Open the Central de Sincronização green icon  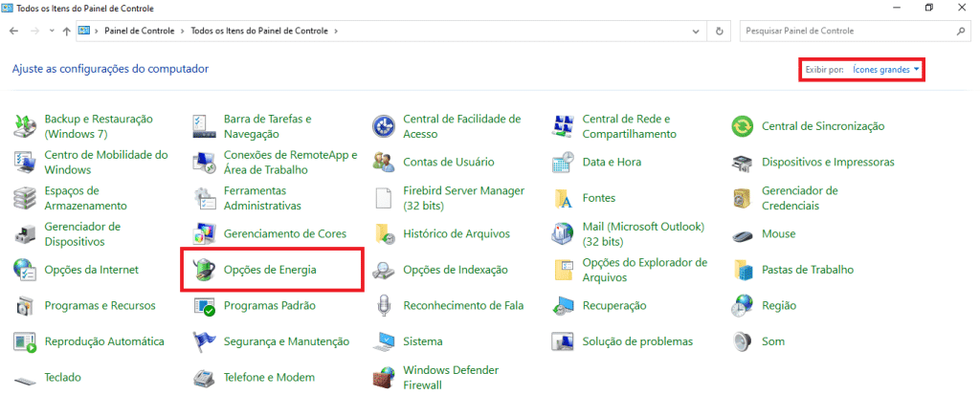pos(743,126)
